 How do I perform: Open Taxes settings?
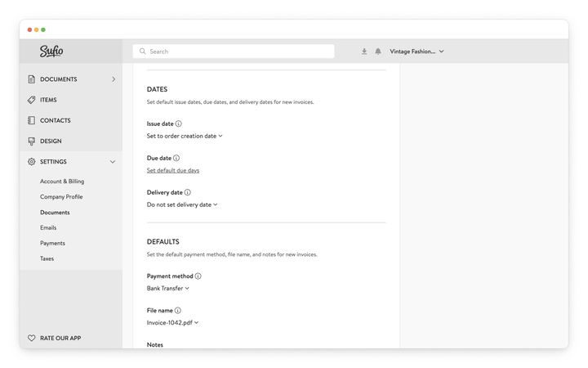click(x=47, y=258)
